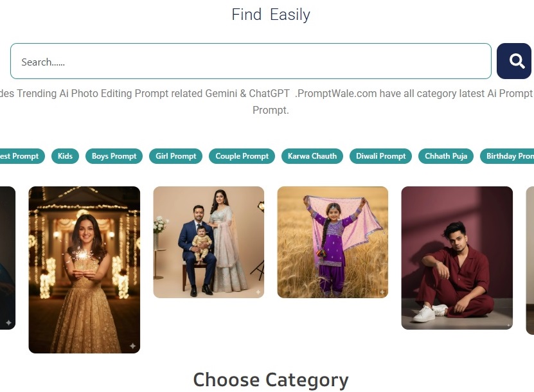Focus the Search text field
Viewport: 534px width, 392px height.
coord(251,62)
